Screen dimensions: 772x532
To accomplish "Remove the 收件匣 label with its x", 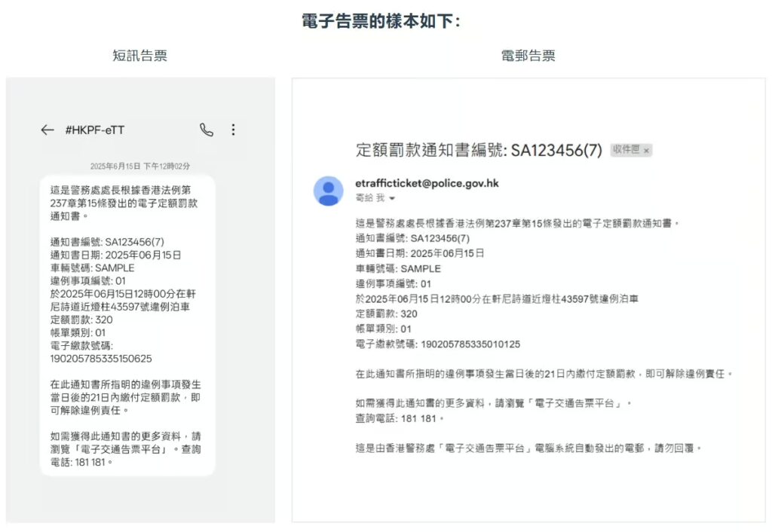I will coord(646,151).
